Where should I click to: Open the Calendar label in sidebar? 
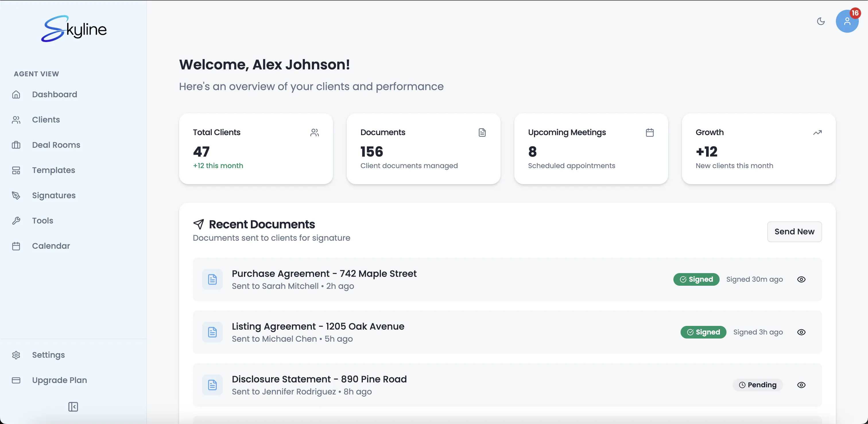tap(51, 246)
